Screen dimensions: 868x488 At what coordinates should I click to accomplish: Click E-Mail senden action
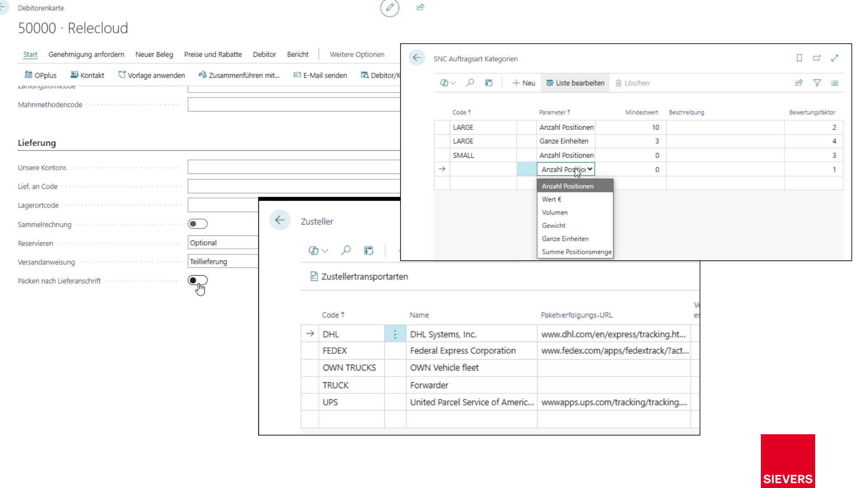tap(320, 75)
